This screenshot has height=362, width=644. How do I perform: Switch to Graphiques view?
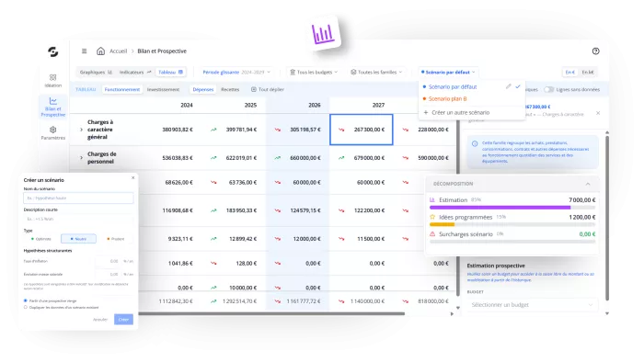96,73
